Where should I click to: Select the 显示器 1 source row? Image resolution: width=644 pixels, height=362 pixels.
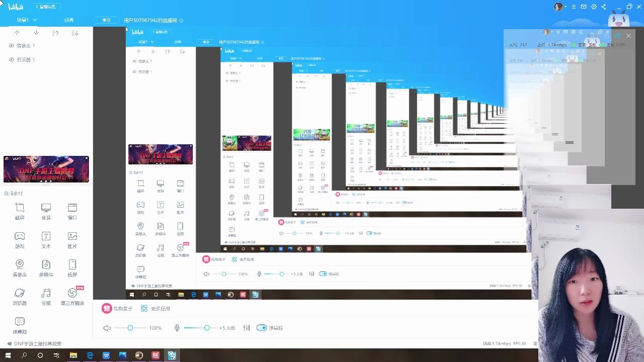46,60
